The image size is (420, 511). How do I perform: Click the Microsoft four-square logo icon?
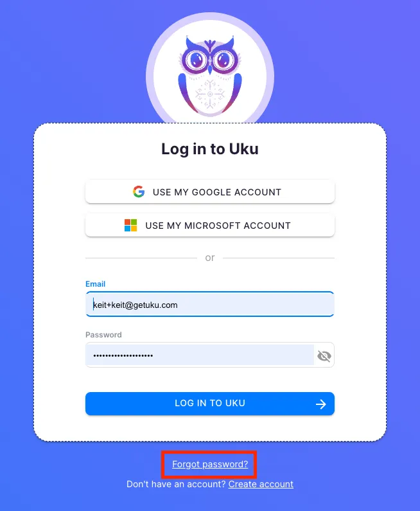tap(130, 225)
